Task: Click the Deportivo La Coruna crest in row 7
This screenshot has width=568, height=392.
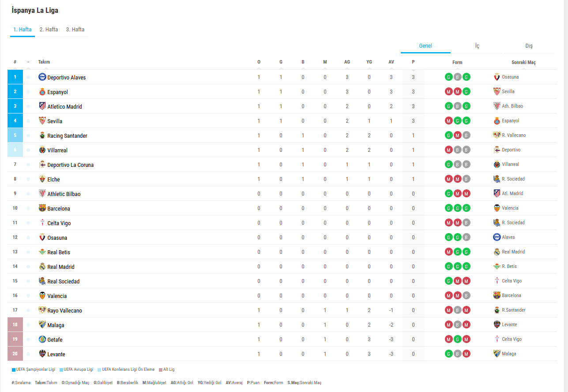Action: click(x=42, y=164)
